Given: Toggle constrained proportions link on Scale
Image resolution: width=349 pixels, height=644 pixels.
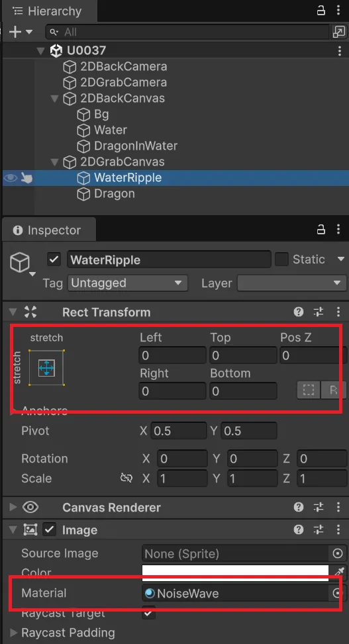Looking at the screenshot, I should tap(126, 478).
